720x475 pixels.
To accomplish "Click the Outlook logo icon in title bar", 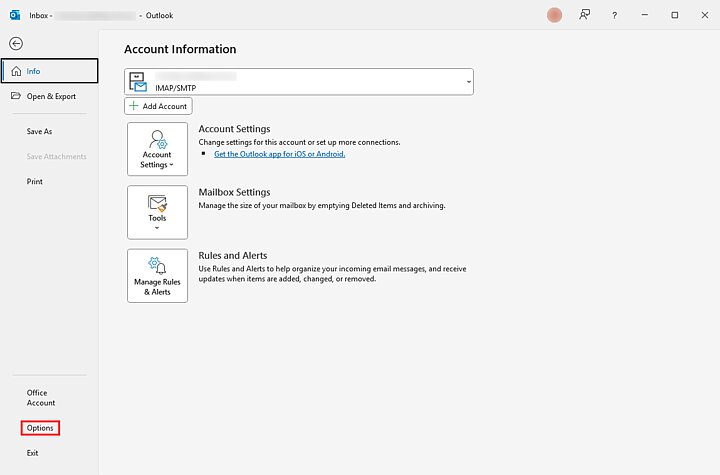I will (15, 15).
